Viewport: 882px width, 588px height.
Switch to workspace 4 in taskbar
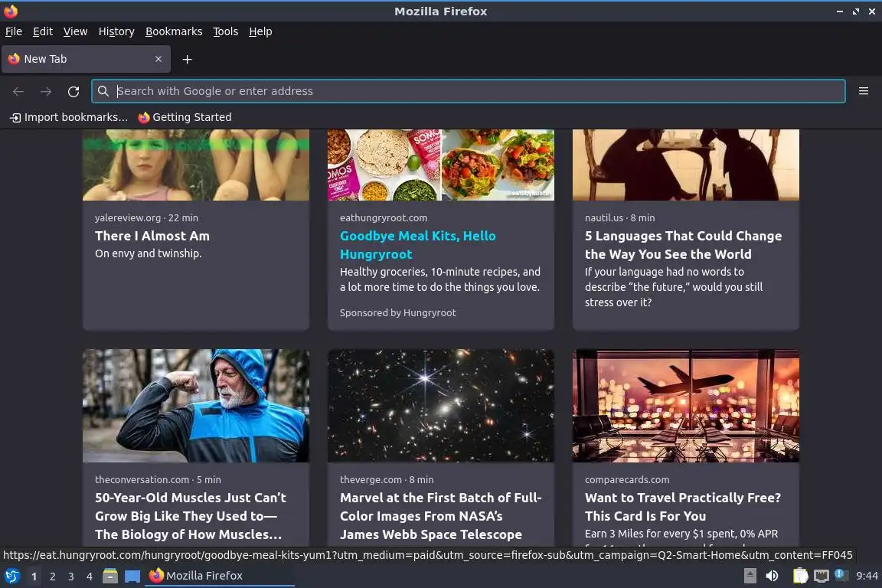[89, 577]
